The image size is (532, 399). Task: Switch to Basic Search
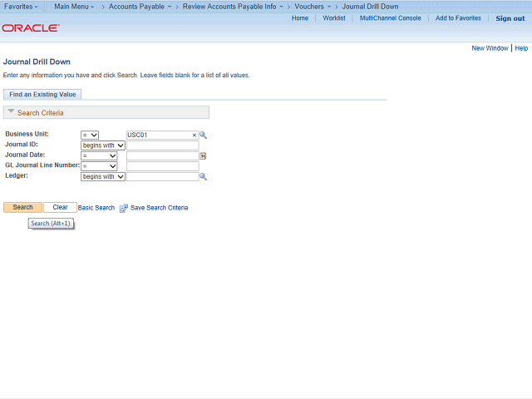pos(96,208)
